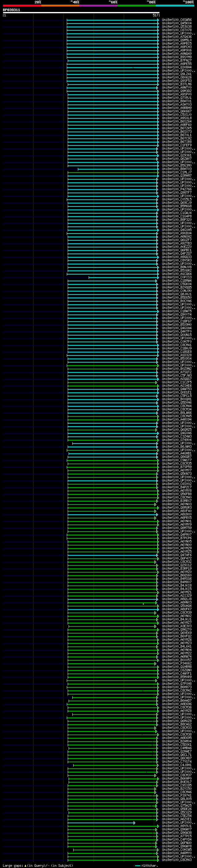The width and height of the screenshot is (197, 868).
Task: Select hit label UniRef100_Q56FB8
Action: pyautogui.click(x=177, y=494)
